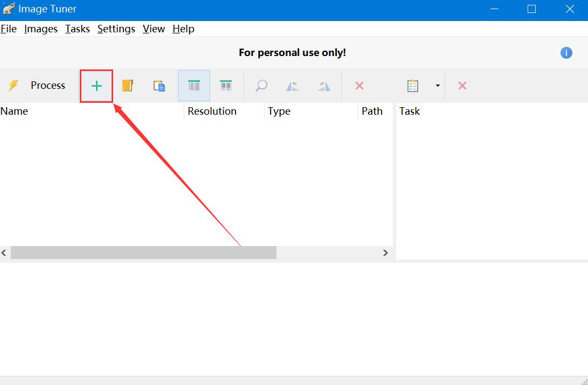Minimize the Image Tuner window
This screenshot has width=588, height=385.
coord(495,9)
